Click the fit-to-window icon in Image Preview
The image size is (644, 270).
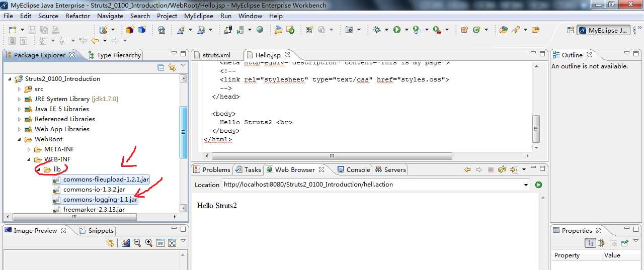[172, 243]
